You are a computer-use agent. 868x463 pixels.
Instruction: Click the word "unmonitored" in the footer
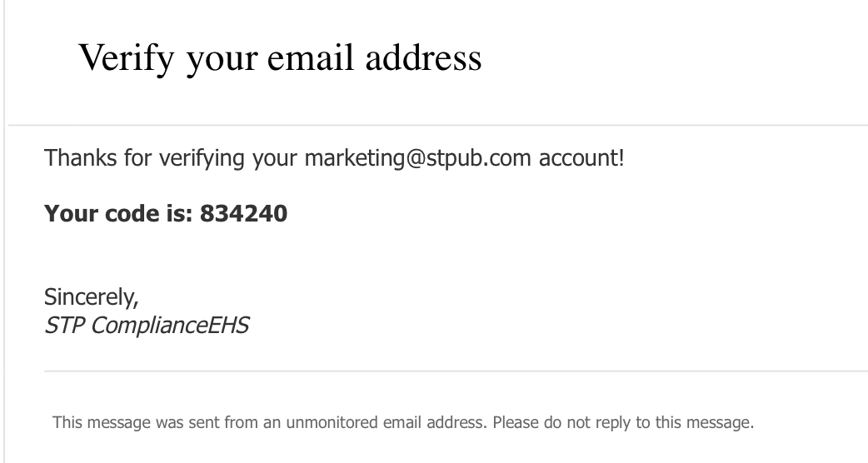coord(332,422)
